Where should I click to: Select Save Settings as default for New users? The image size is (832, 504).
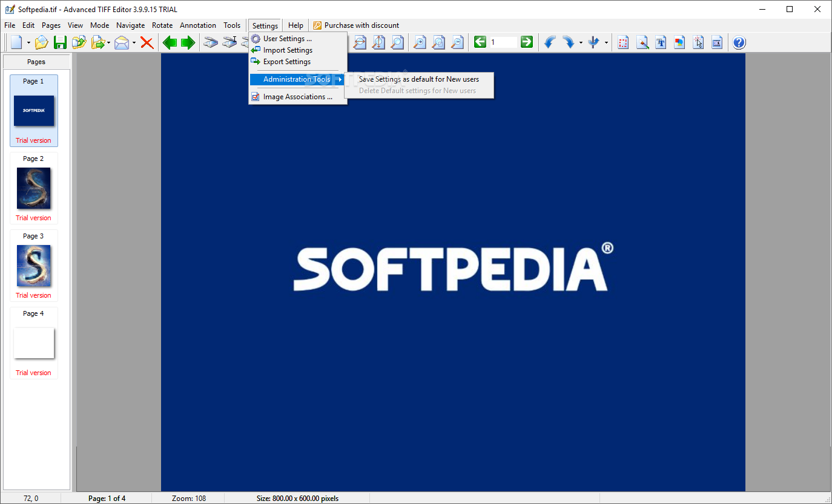(x=419, y=79)
